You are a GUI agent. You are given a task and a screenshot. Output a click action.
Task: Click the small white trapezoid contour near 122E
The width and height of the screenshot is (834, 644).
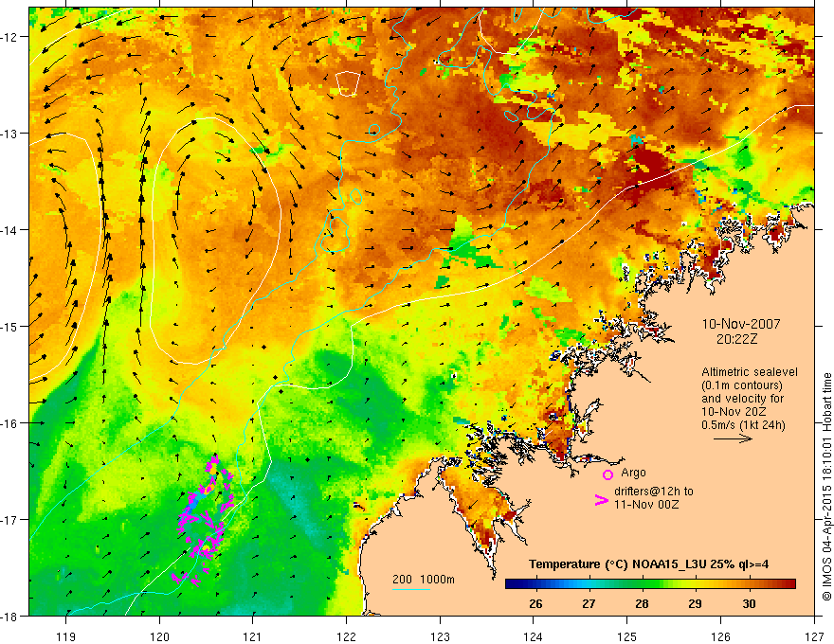[x=348, y=84]
